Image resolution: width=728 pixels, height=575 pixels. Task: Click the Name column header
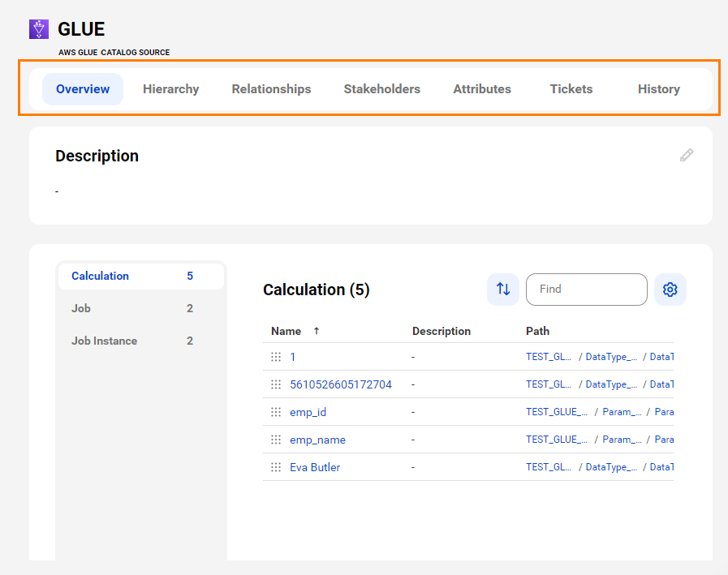coord(286,331)
